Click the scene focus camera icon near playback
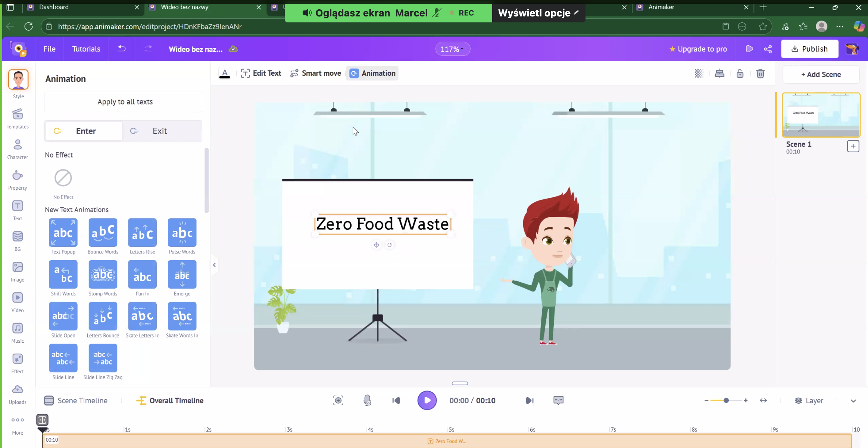The width and height of the screenshot is (868, 448). point(337,400)
